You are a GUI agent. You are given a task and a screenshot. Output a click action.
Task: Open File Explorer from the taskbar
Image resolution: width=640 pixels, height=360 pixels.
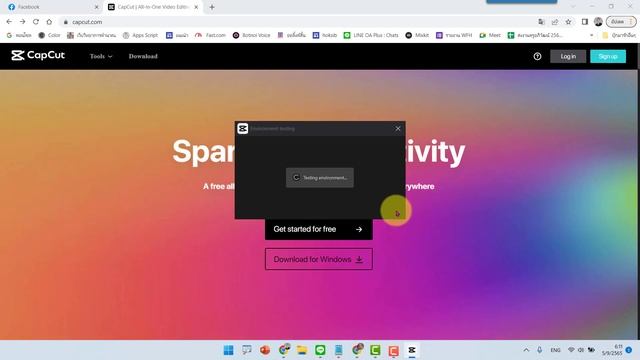[302, 350]
